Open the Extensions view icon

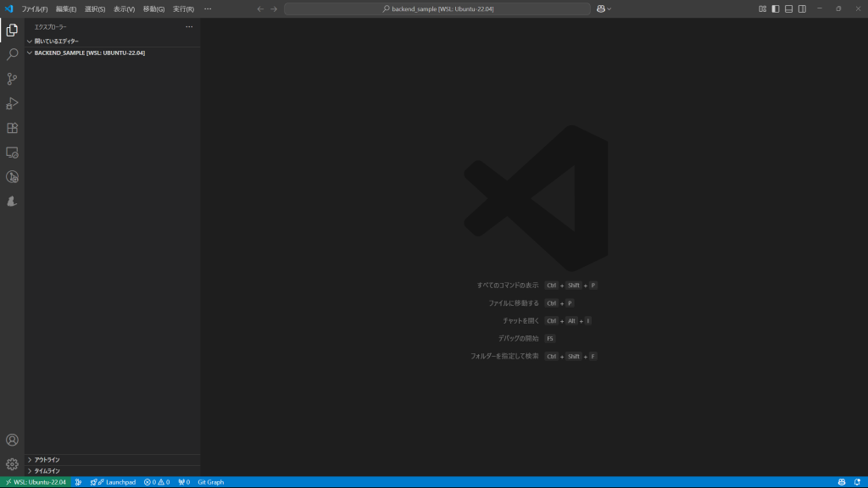pyautogui.click(x=12, y=128)
